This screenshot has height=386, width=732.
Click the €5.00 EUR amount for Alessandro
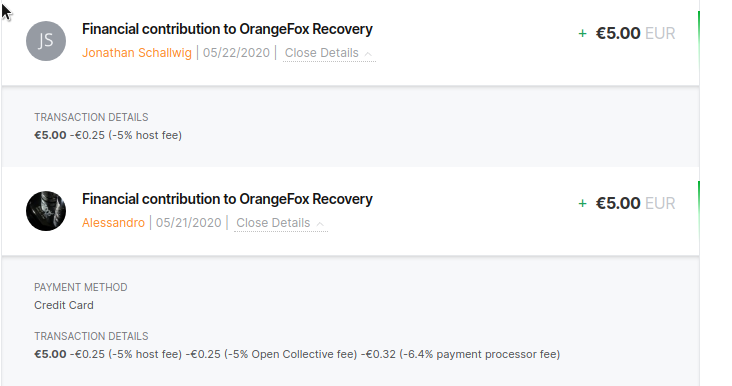[635, 204]
